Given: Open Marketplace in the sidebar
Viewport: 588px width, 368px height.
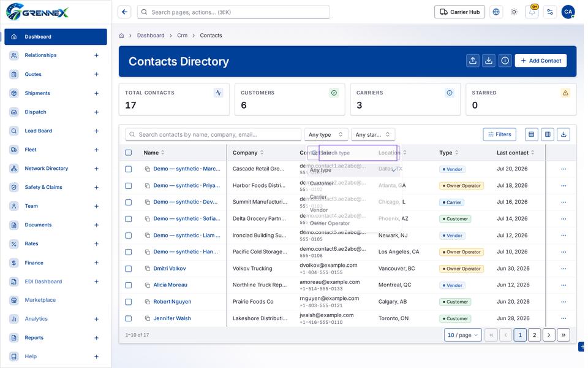Looking at the screenshot, I should (x=56, y=300).
